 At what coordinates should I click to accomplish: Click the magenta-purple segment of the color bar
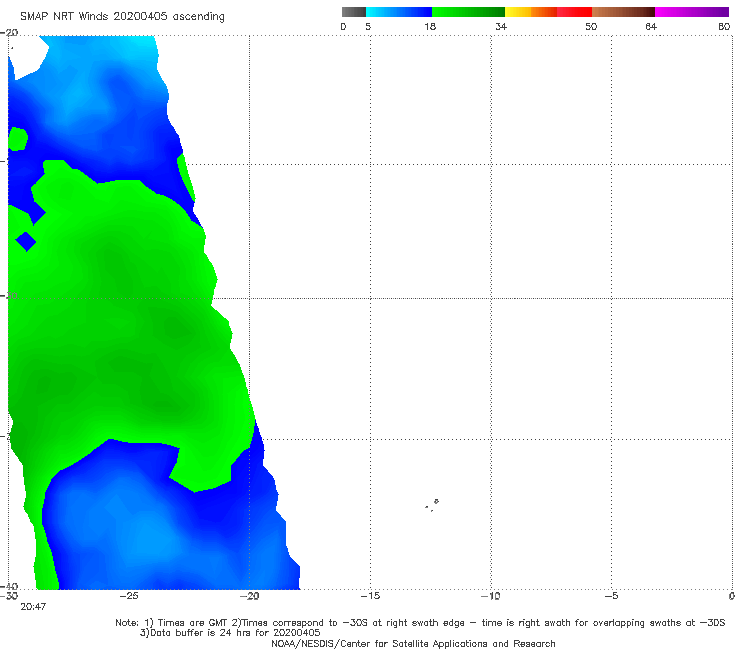692,12
